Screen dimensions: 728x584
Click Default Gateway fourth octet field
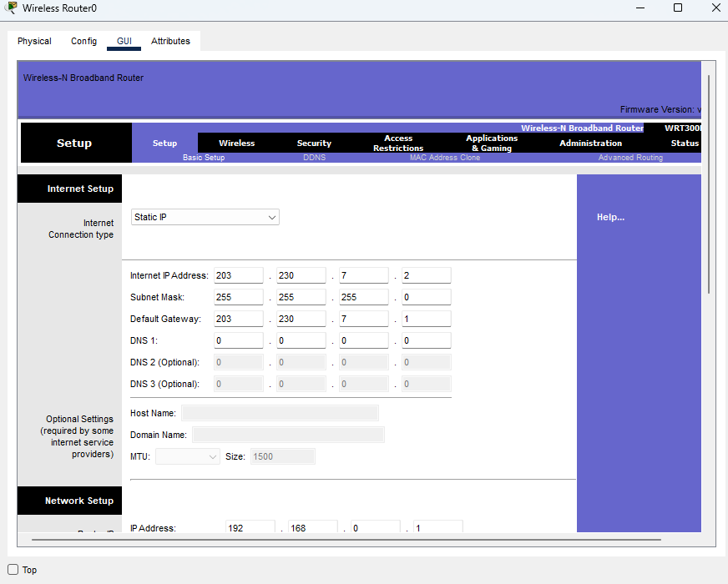coord(427,319)
